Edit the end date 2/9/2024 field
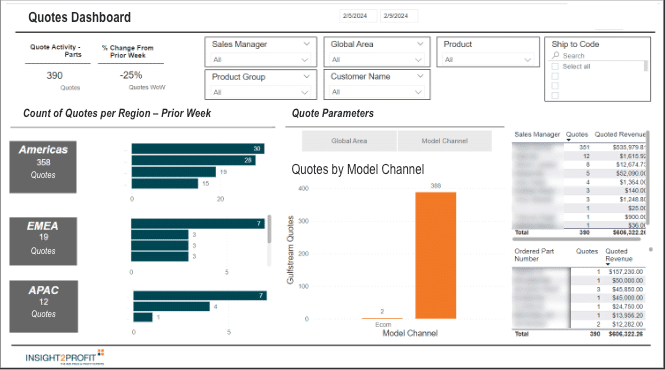The image size is (665, 370). click(398, 16)
